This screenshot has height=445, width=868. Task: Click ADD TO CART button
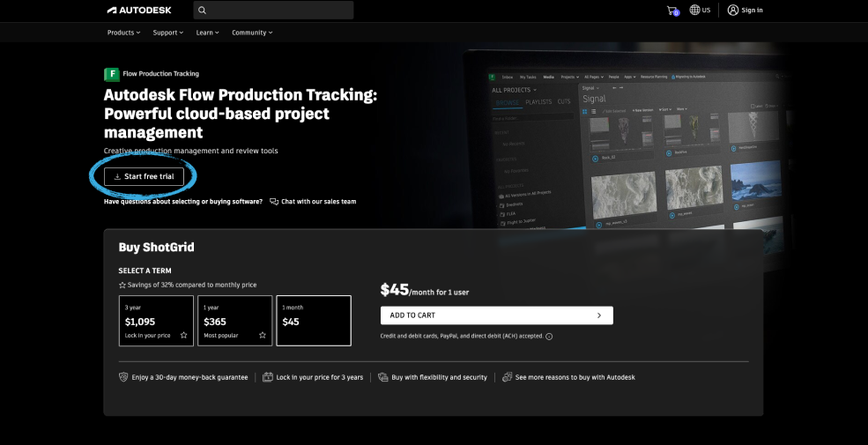(x=496, y=315)
